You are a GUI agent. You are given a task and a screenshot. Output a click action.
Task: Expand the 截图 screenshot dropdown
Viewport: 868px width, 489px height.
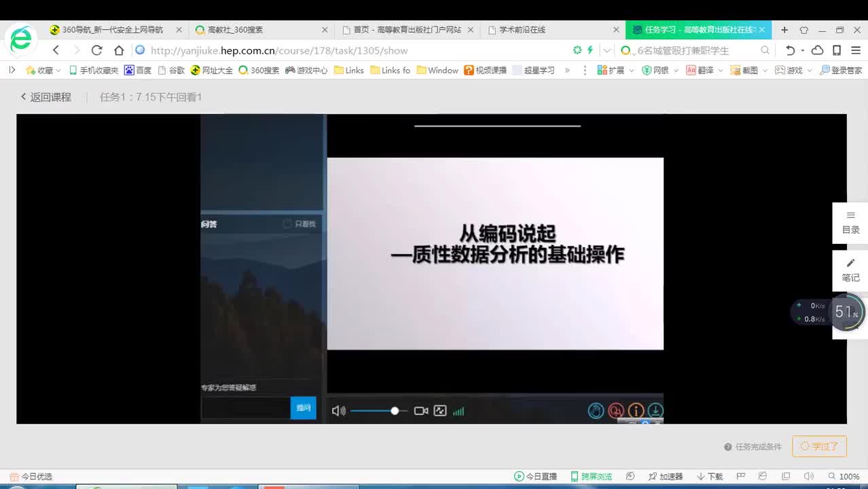point(765,71)
